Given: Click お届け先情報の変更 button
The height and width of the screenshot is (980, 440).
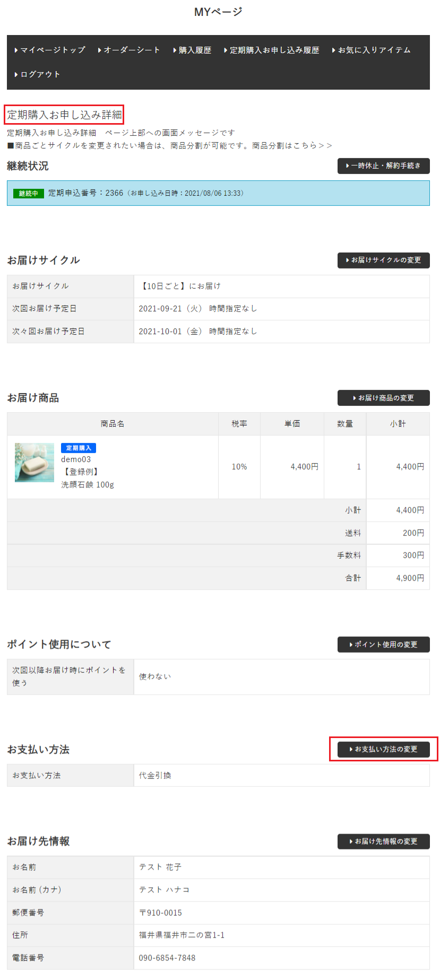Looking at the screenshot, I should [x=383, y=842].
